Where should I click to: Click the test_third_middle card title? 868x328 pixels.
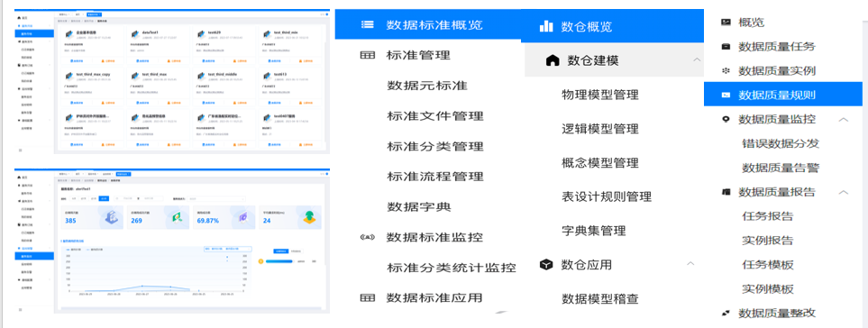tap(224, 74)
